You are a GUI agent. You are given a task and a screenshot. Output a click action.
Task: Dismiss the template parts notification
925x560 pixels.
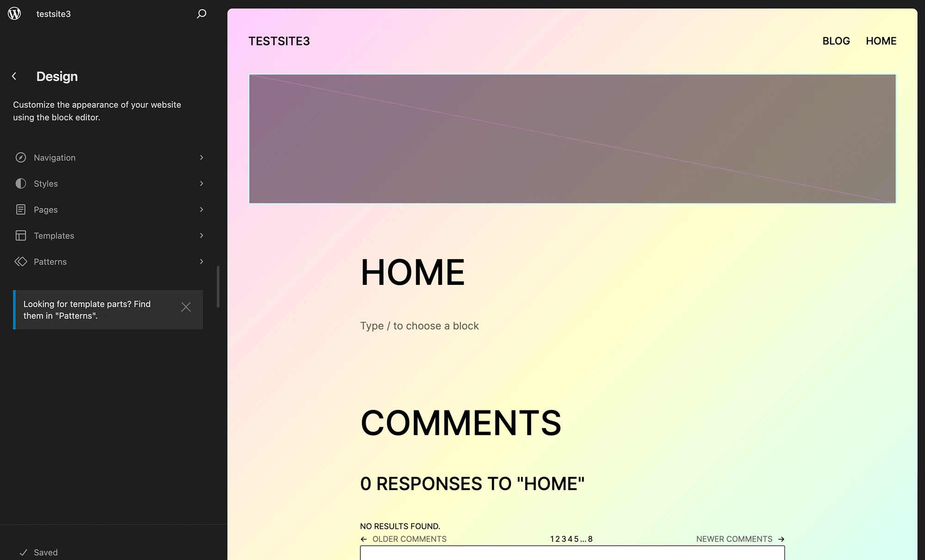click(185, 307)
